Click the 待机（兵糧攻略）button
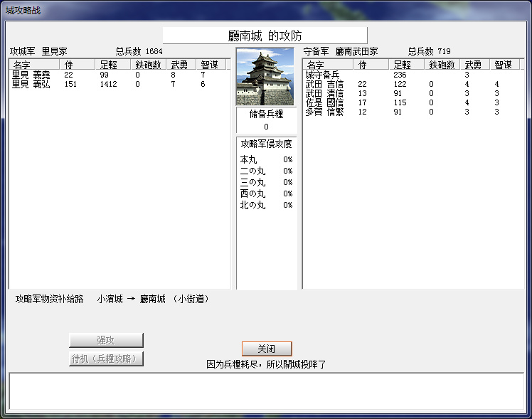This screenshot has width=532, height=419. pyautogui.click(x=106, y=359)
